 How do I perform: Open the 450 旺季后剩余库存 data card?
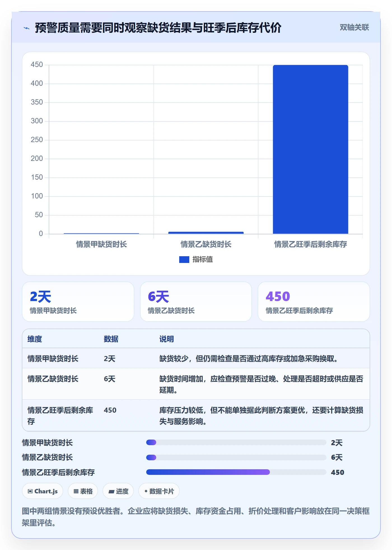314,302
